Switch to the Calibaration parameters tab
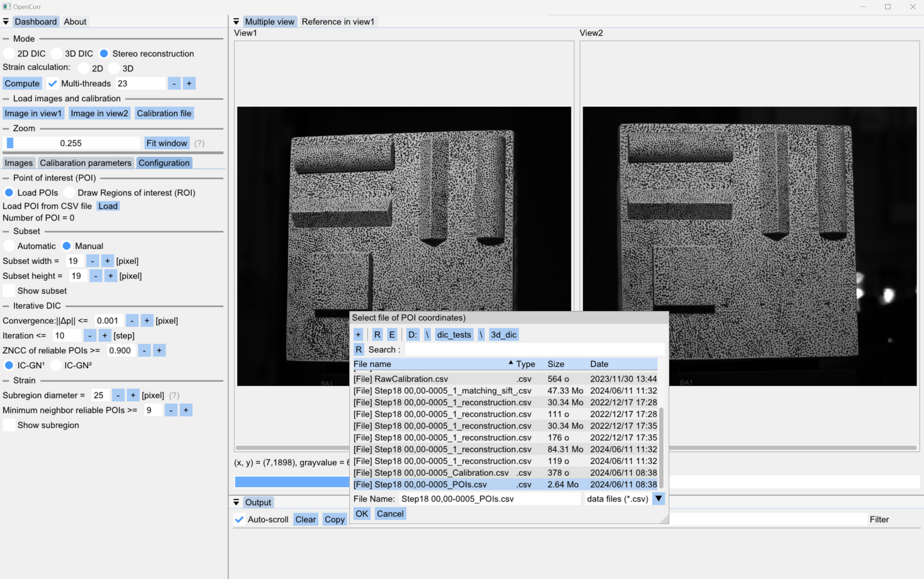Screen dimensions: 924x579 coord(85,162)
